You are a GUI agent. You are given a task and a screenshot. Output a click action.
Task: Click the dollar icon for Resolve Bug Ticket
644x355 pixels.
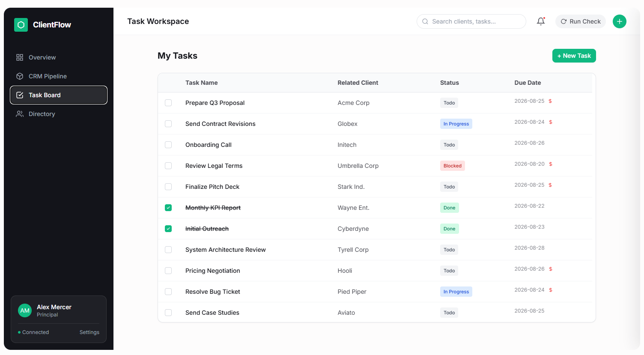[x=551, y=290]
